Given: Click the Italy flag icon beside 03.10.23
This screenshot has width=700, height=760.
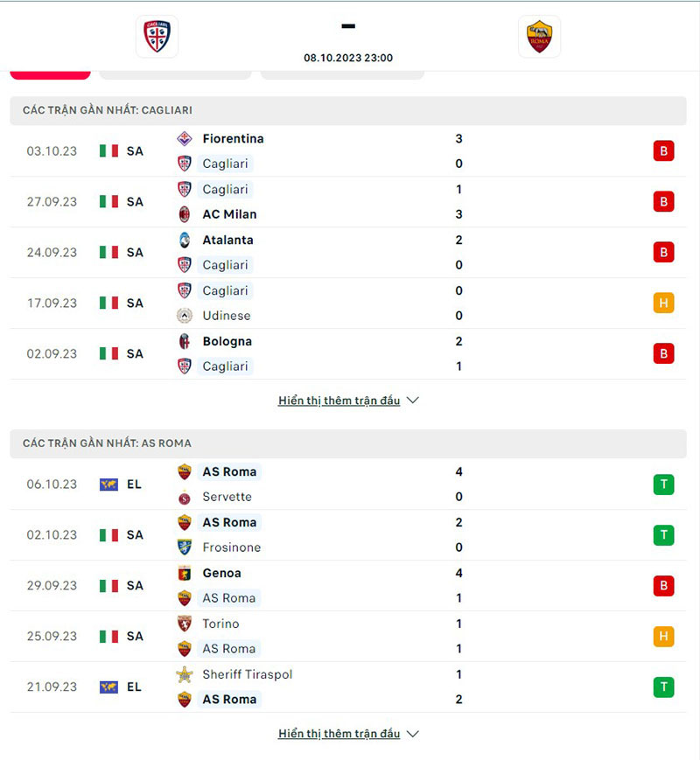Looking at the screenshot, I should (x=109, y=150).
